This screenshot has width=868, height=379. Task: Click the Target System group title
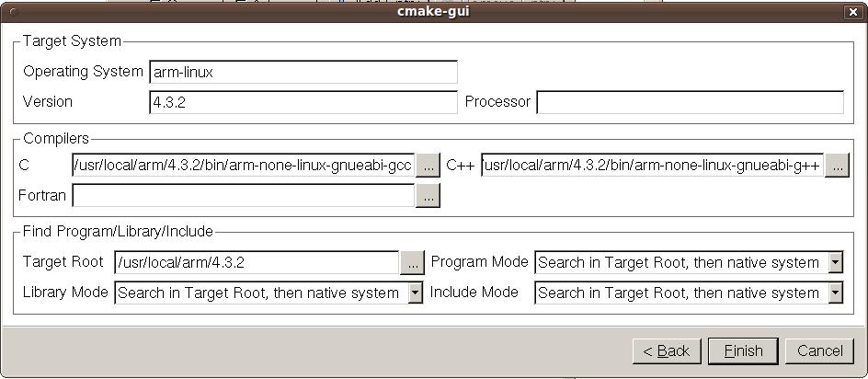pos(72,41)
